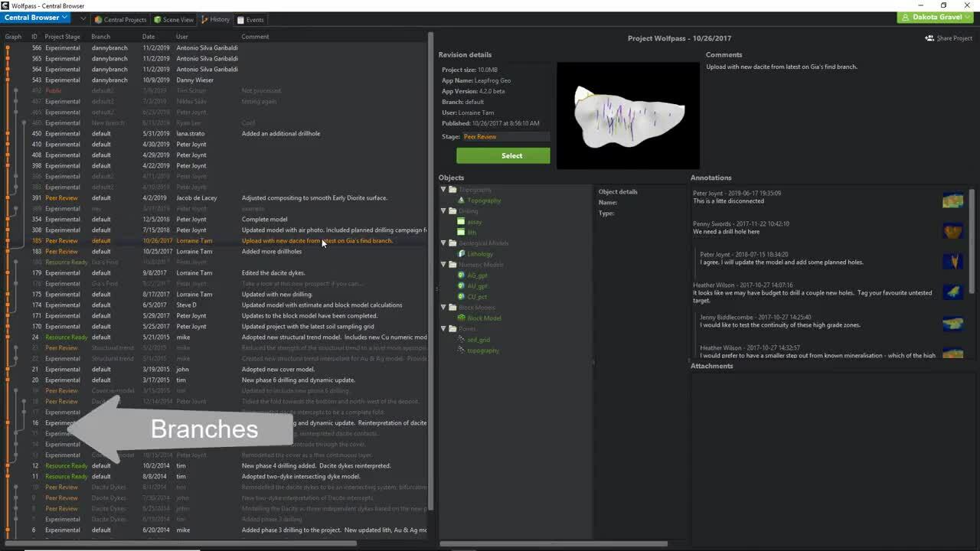This screenshot has height=551, width=980.
Task: Collapse the Drilling folder
Action: point(443,211)
